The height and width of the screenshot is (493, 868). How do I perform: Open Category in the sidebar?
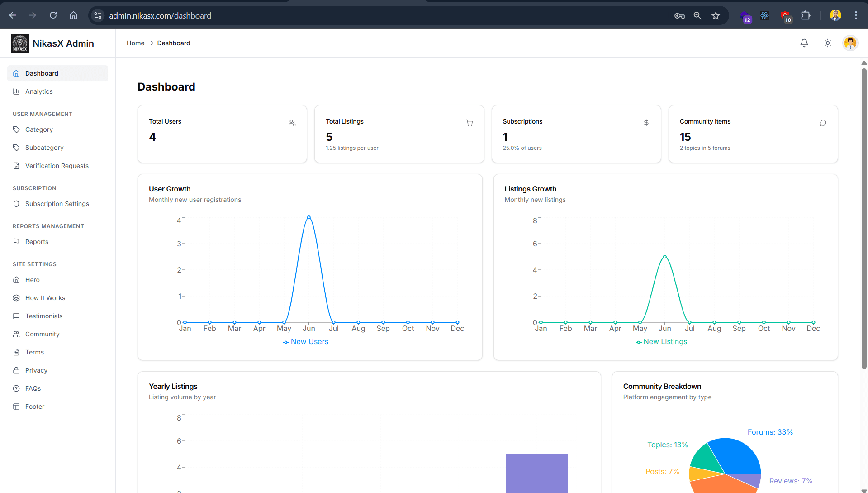tap(57, 129)
